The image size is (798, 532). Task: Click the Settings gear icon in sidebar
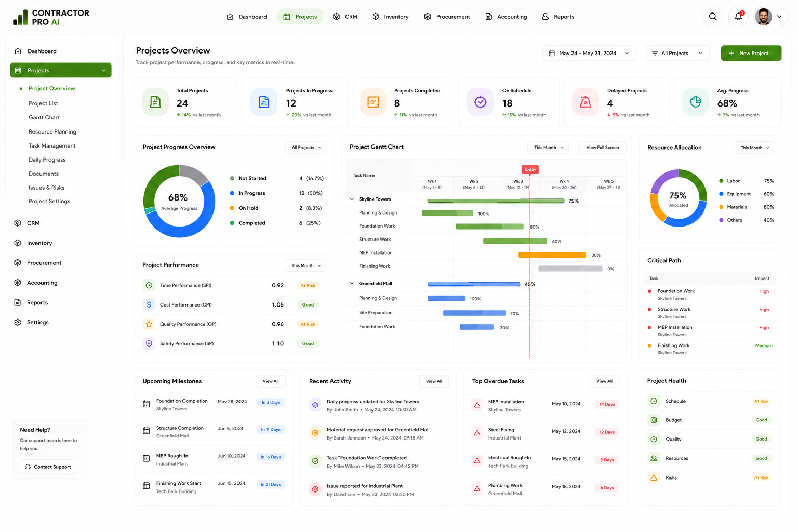(18, 322)
